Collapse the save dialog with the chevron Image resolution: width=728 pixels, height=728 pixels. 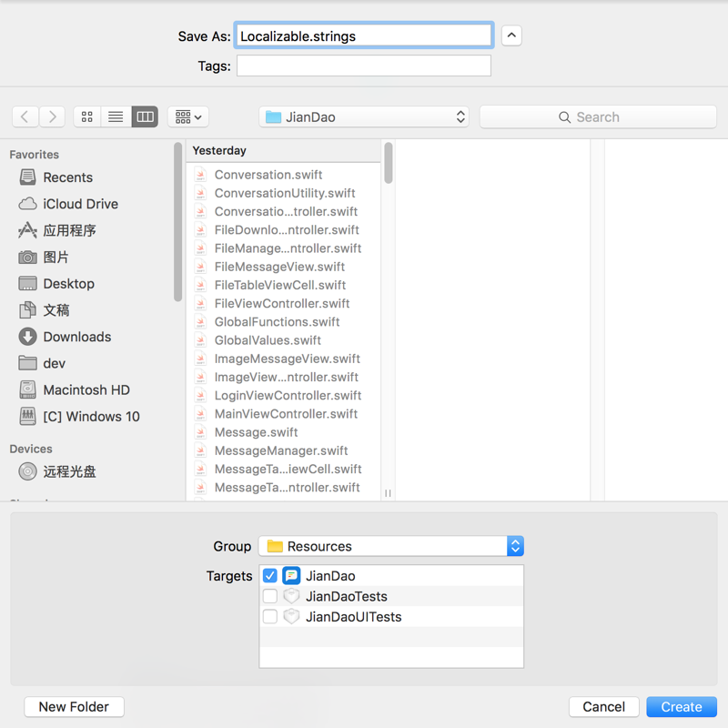(x=511, y=35)
